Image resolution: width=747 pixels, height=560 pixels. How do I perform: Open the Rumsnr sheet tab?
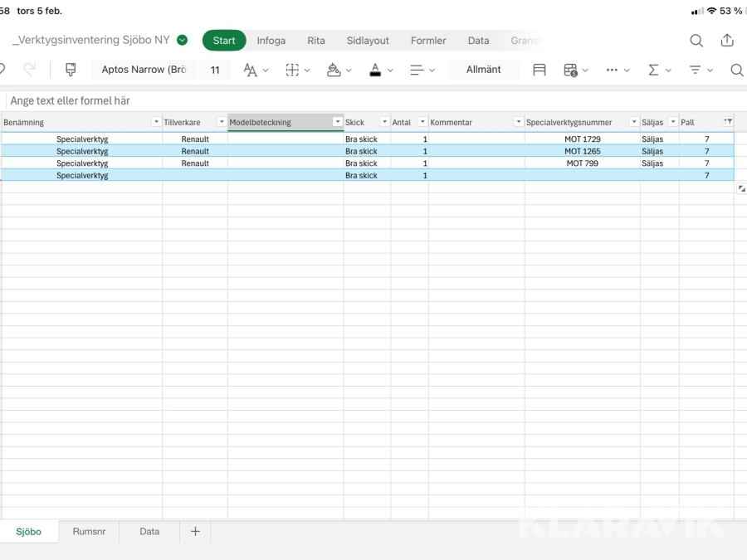(89, 531)
